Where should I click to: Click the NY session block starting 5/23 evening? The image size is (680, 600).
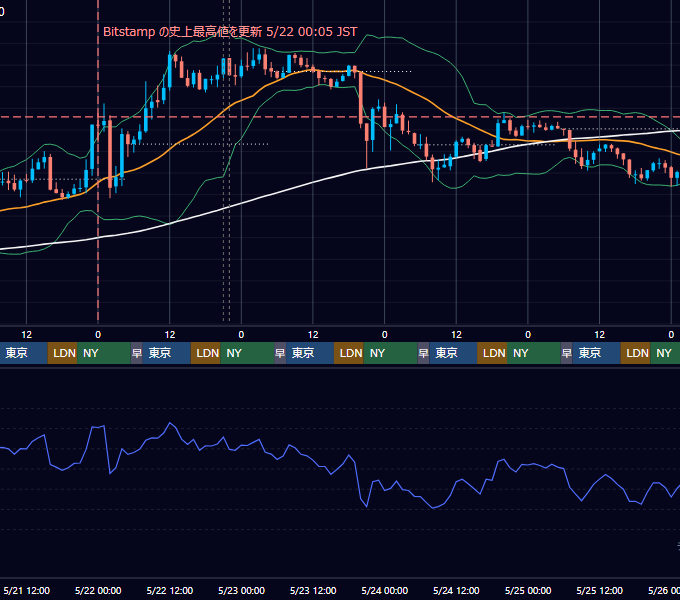[x=390, y=353]
